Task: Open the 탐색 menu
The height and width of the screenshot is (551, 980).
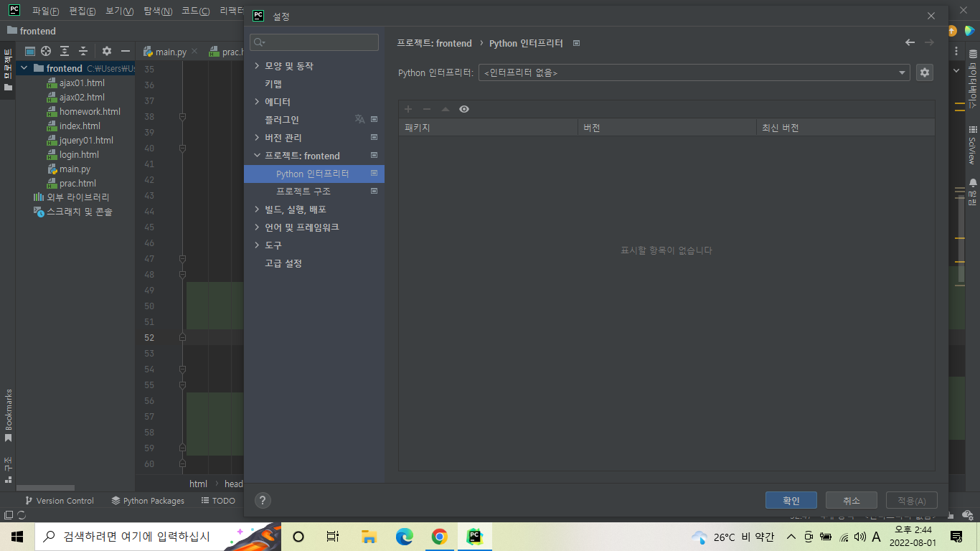Action: (158, 11)
